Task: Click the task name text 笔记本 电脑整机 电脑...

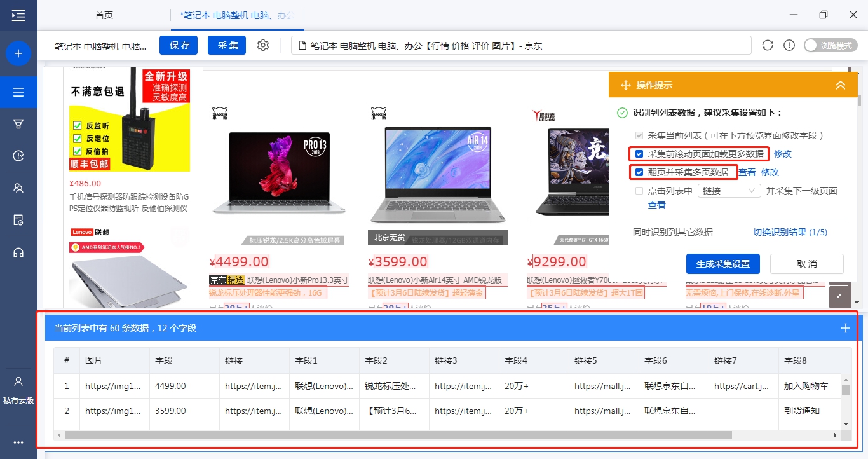Action: click(100, 46)
